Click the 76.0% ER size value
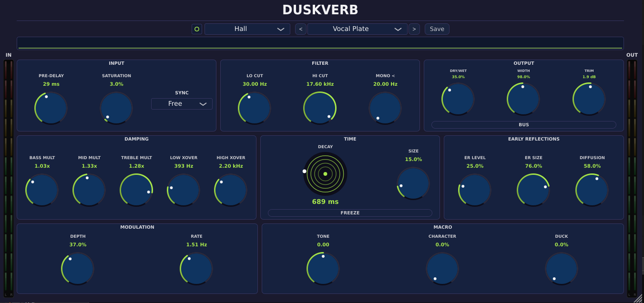 (x=533, y=166)
